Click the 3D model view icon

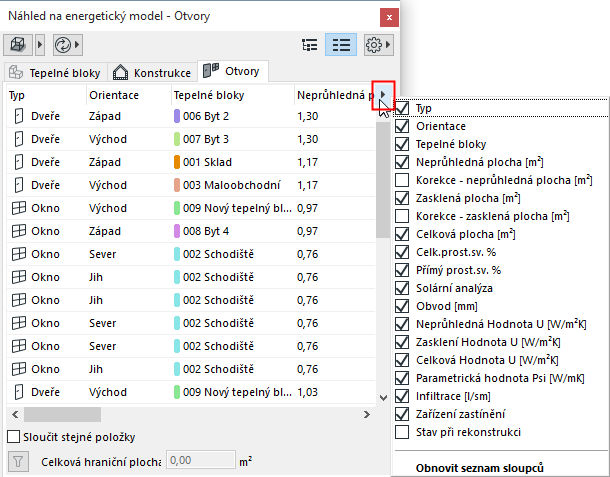18,45
